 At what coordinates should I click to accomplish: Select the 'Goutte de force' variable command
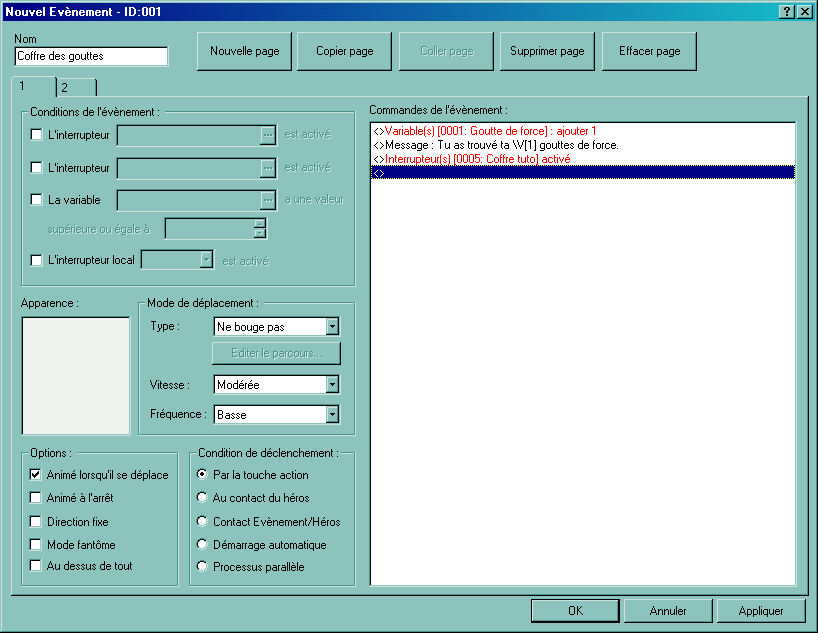coord(484,131)
